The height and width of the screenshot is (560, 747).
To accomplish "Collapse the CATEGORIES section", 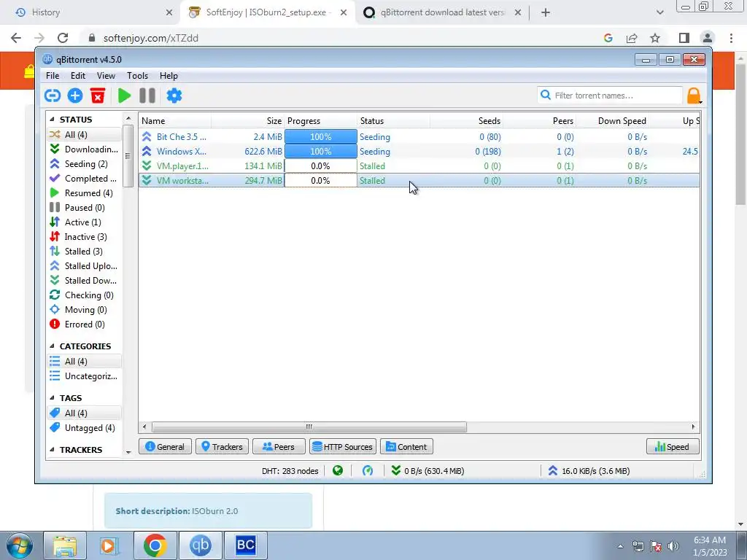I will pos(52,346).
